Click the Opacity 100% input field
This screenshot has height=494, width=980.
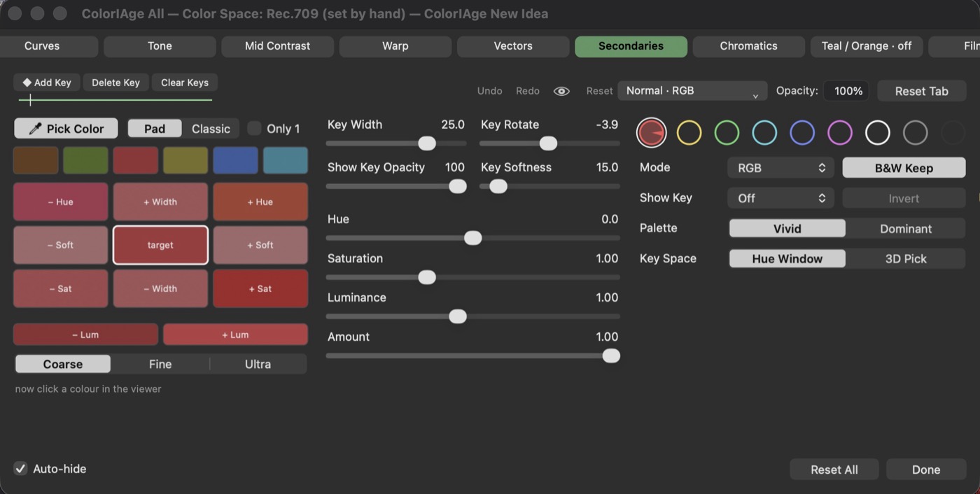[846, 91]
